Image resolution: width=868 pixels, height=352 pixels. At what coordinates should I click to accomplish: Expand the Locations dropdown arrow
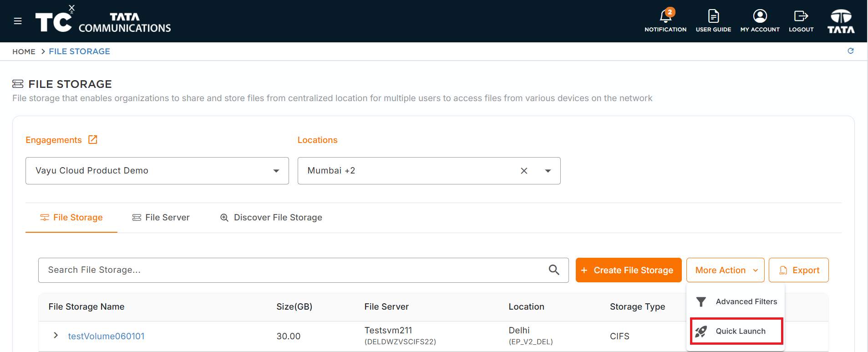(x=548, y=171)
